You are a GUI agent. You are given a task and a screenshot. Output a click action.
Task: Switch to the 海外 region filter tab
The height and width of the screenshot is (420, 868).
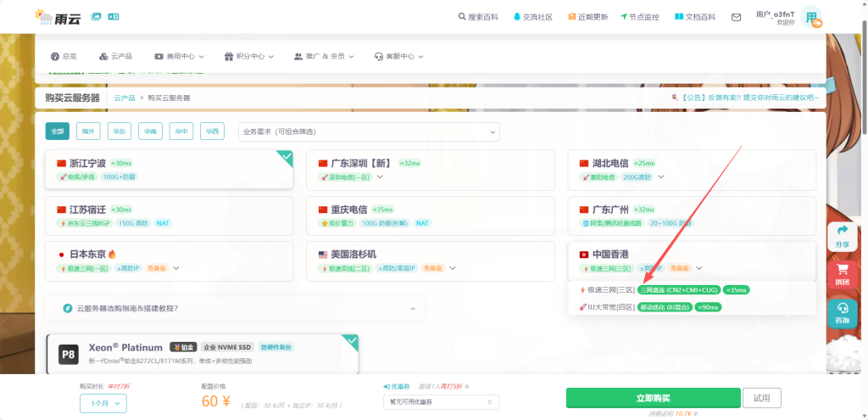pyautogui.click(x=87, y=132)
